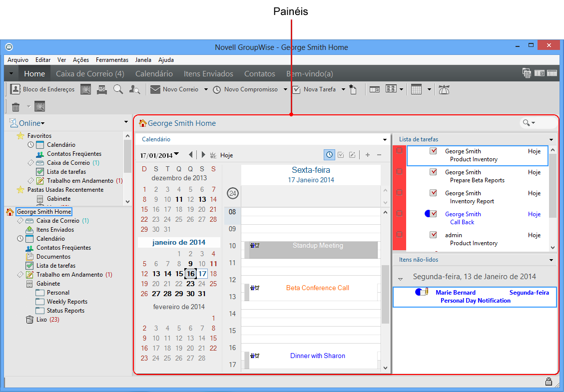Collapse the Segunda-feira, 13 de Janeiro group
Viewport: 564px width, 392px height.
click(400, 279)
